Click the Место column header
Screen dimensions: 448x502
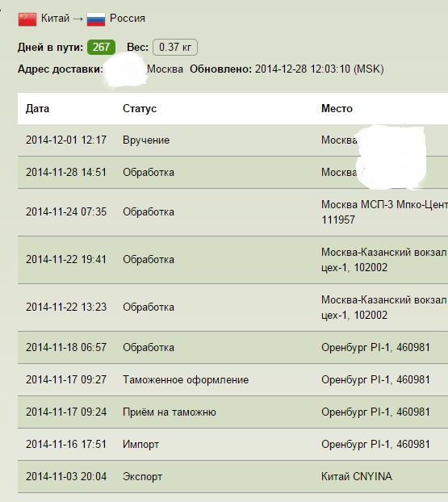click(x=337, y=108)
